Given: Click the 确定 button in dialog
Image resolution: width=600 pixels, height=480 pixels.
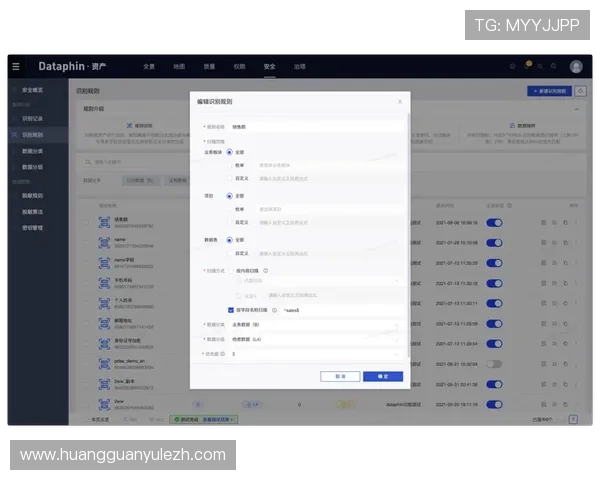Looking at the screenshot, I should [x=383, y=376].
